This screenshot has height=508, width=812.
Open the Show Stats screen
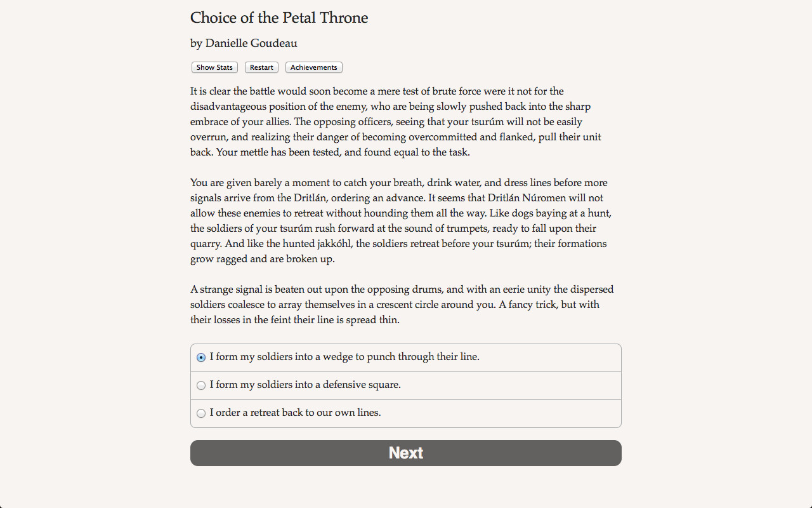tap(214, 67)
